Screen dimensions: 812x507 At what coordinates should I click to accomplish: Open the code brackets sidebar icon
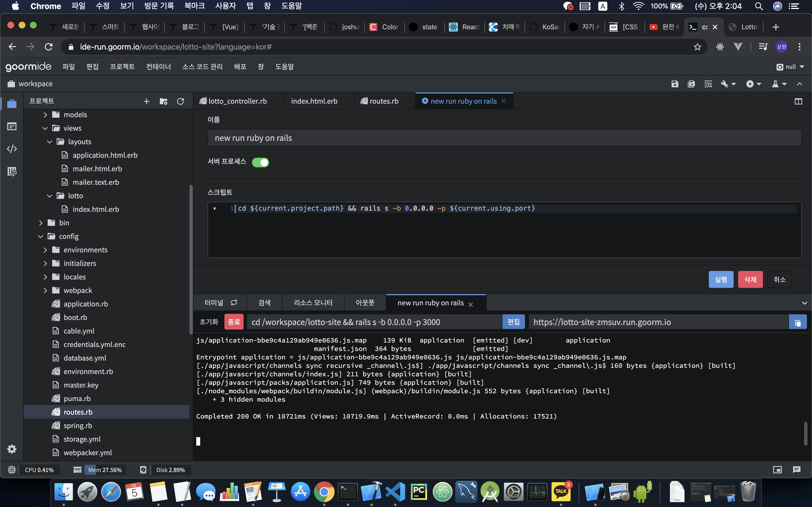tap(12, 149)
